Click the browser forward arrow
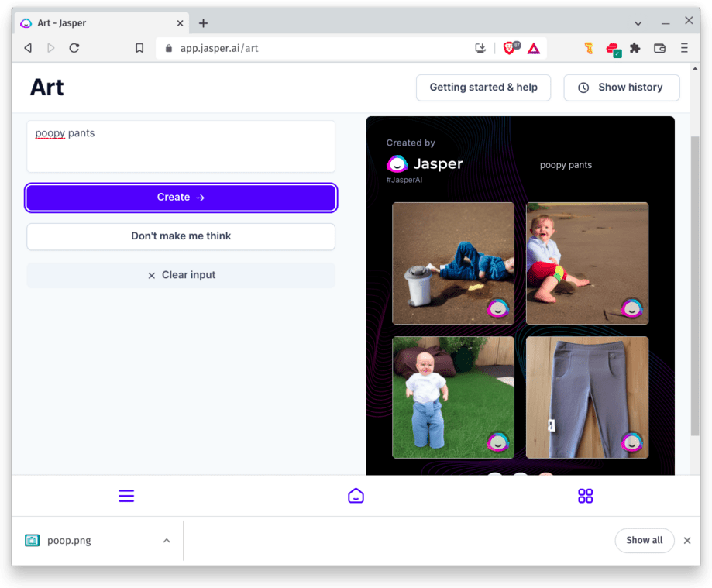The height and width of the screenshot is (588, 712). click(x=51, y=48)
